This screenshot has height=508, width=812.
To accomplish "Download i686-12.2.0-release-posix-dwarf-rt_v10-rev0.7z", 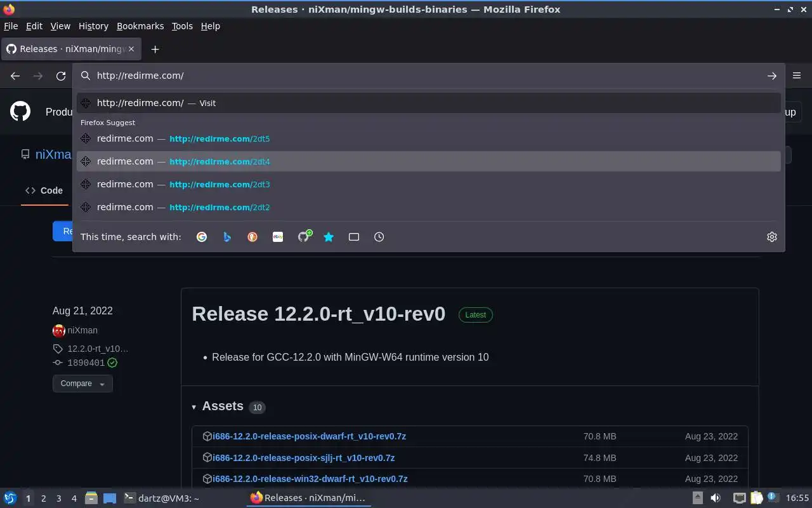I will 309,436.
